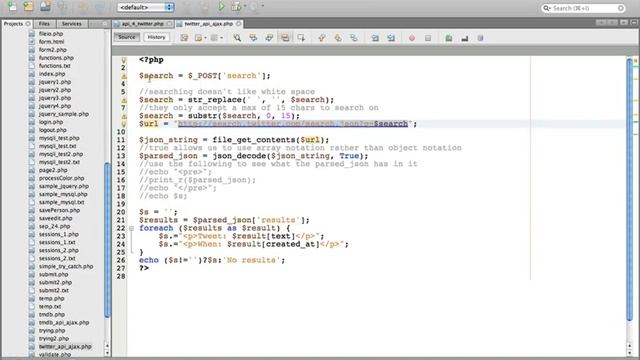
Task: Click the lightbulb hint on the $url line
Action: (x=124, y=124)
